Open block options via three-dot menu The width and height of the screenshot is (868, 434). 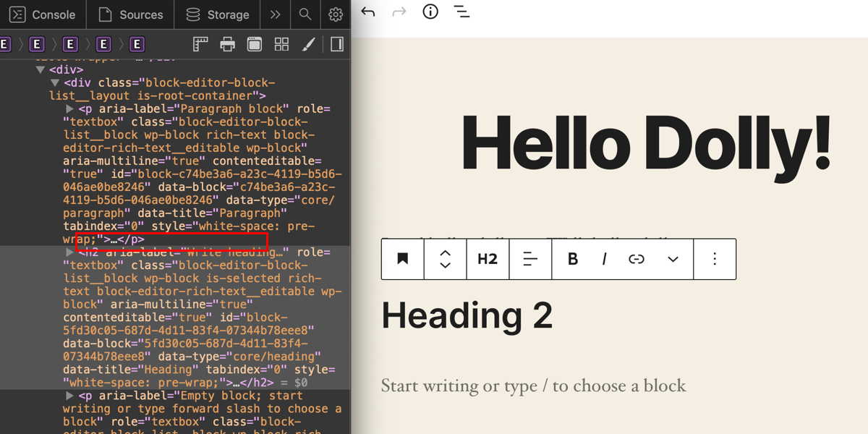(x=715, y=258)
